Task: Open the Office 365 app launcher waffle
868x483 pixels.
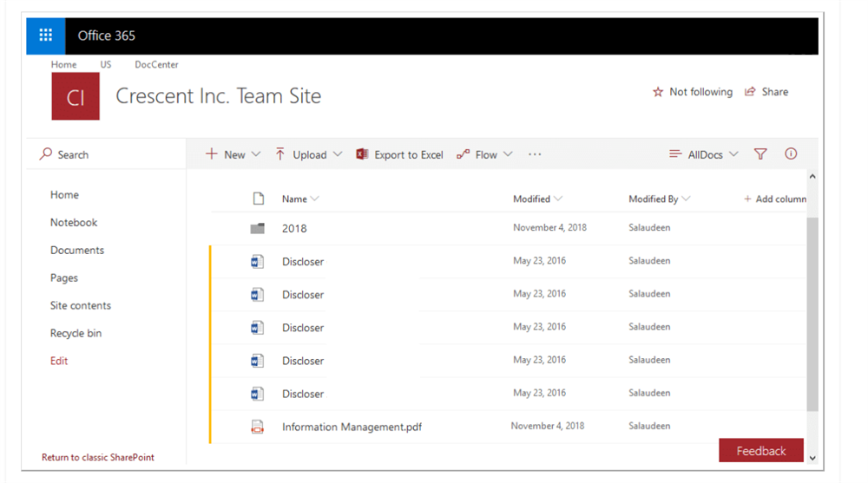Action: tap(46, 36)
